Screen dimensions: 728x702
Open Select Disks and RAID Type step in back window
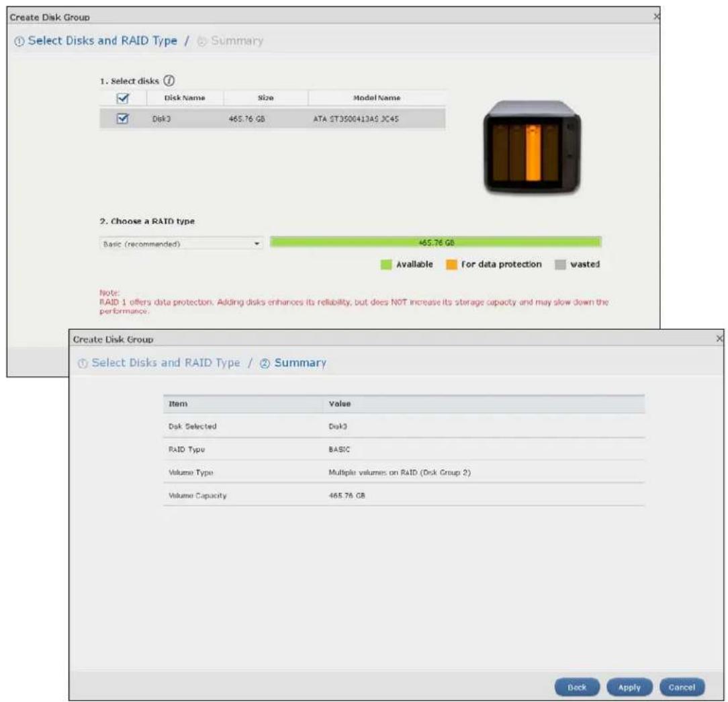pyautogui.click(x=95, y=41)
